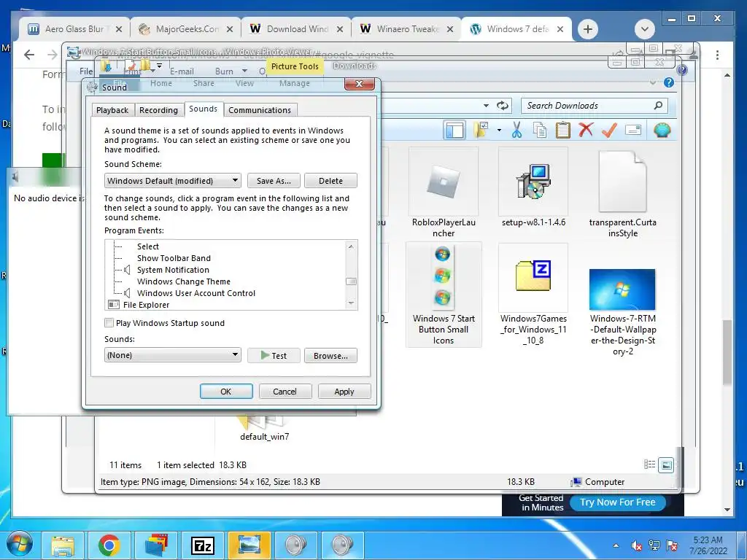Click the magnifier icon in Search Downloads
The width and height of the screenshot is (747, 560).
(x=658, y=106)
